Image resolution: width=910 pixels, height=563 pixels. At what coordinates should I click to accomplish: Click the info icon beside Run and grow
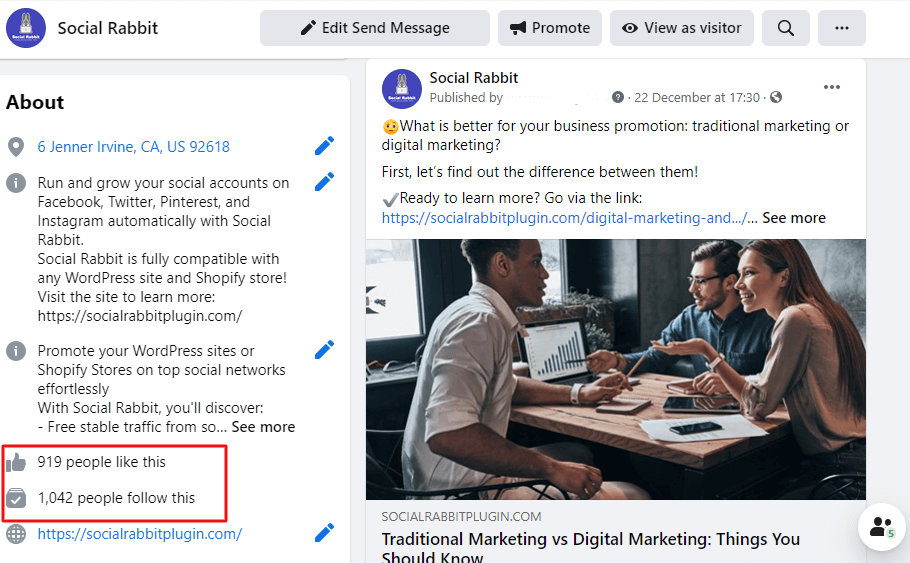[x=16, y=183]
